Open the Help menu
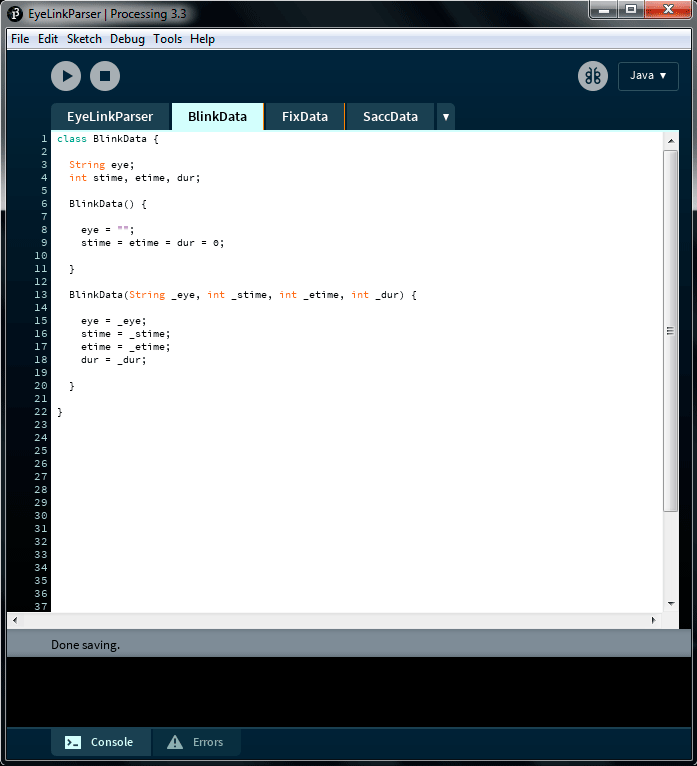 202,39
